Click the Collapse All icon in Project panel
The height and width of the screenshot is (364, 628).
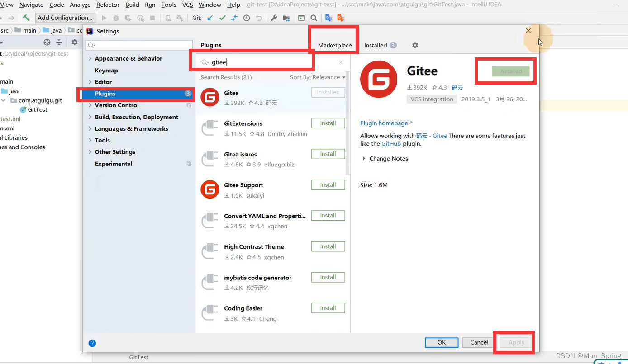pos(59,42)
